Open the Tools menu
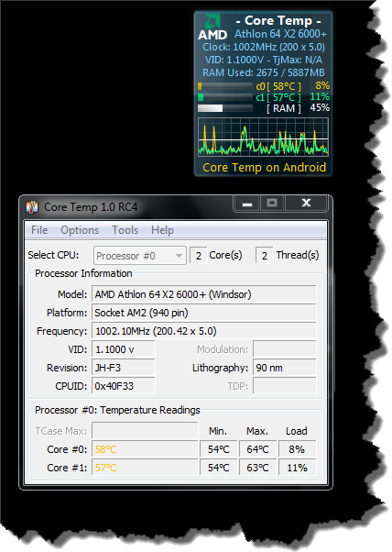 pos(125,230)
